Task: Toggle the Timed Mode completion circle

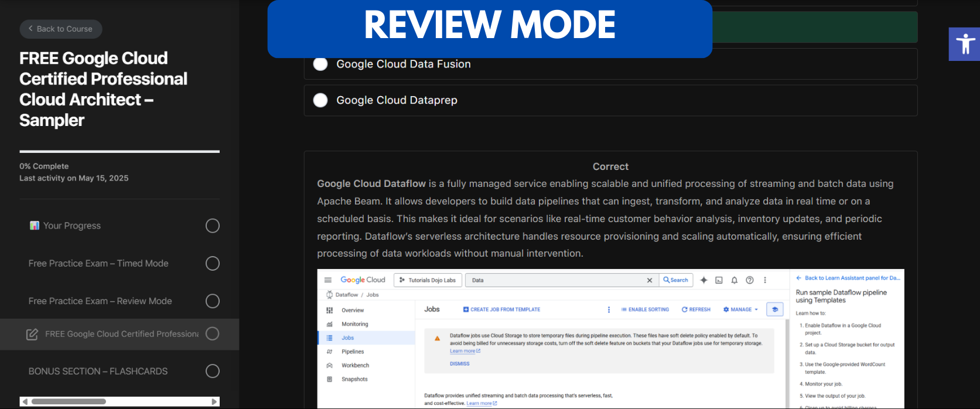Action: 213,263
